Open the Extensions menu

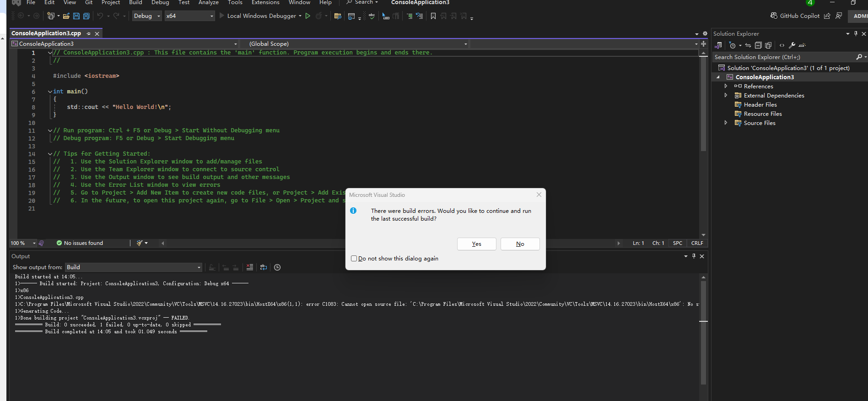tap(265, 2)
